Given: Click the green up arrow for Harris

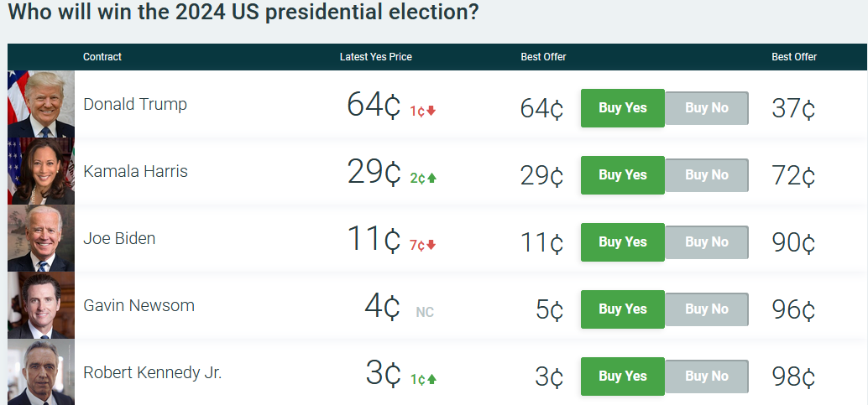Looking at the screenshot, I should [x=432, y=178].
